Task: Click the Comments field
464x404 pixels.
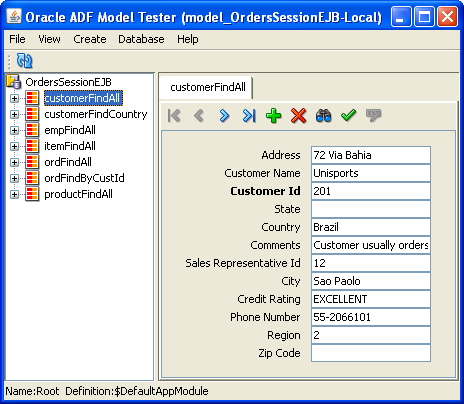Action: (371, 245)
